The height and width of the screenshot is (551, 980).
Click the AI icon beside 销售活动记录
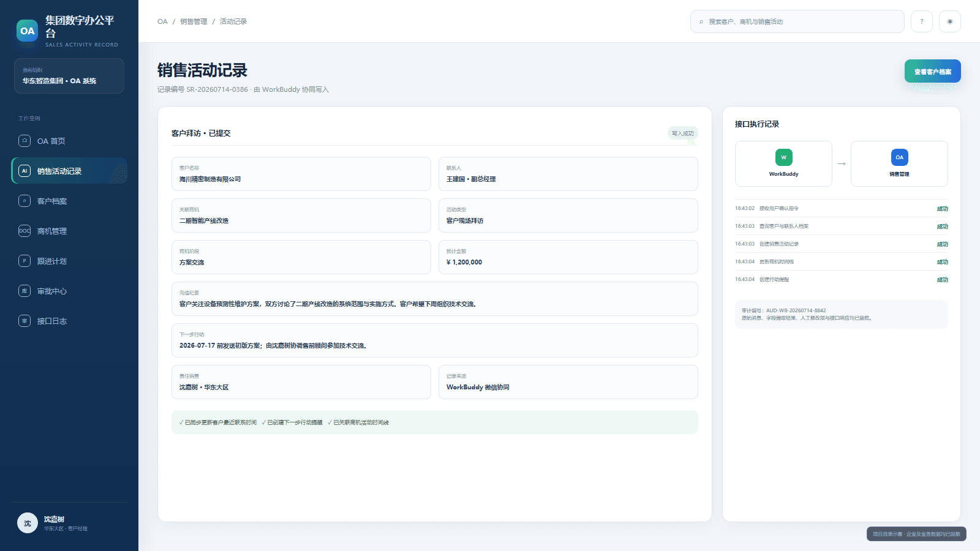(x=24, y=171)
